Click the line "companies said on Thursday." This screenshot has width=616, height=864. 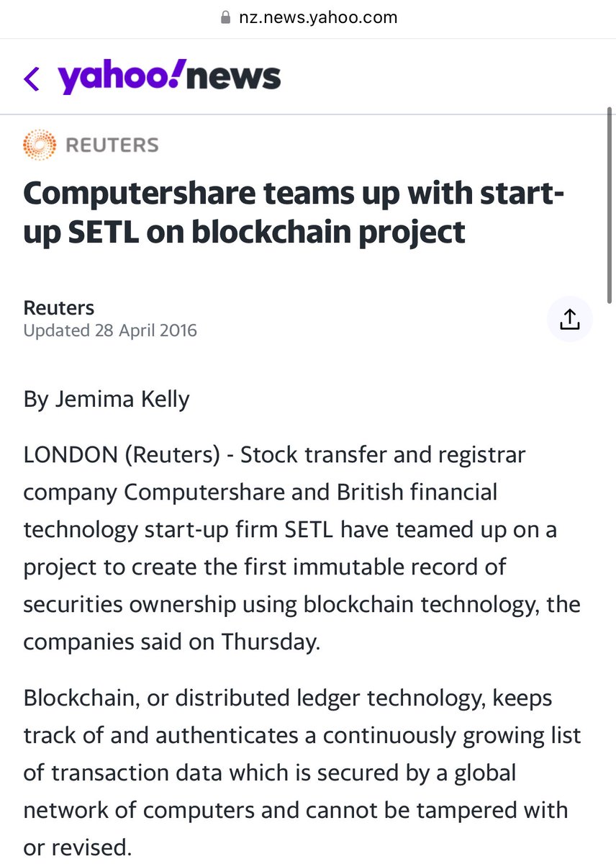171,642
